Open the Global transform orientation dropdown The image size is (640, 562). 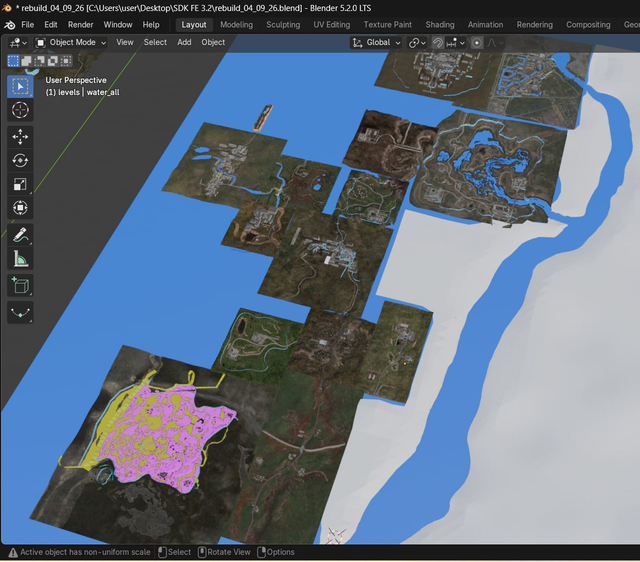click(x=376, y=43)
